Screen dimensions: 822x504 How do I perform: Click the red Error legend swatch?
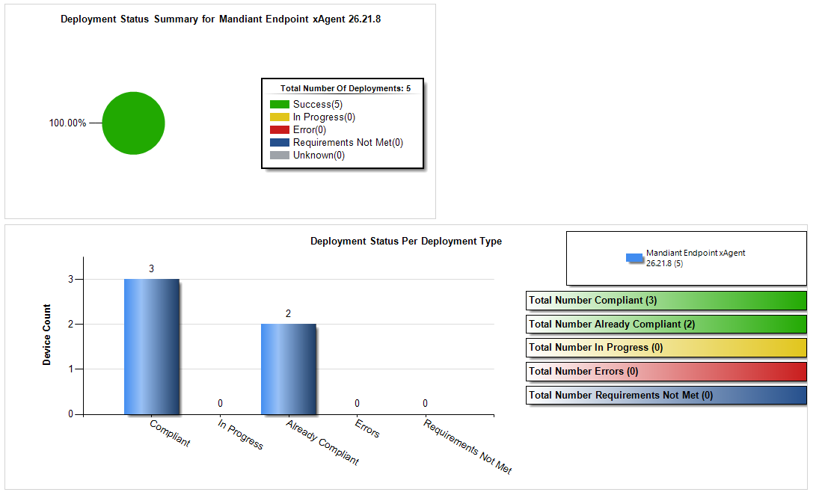pyautogui.click(x=280, y=129)
